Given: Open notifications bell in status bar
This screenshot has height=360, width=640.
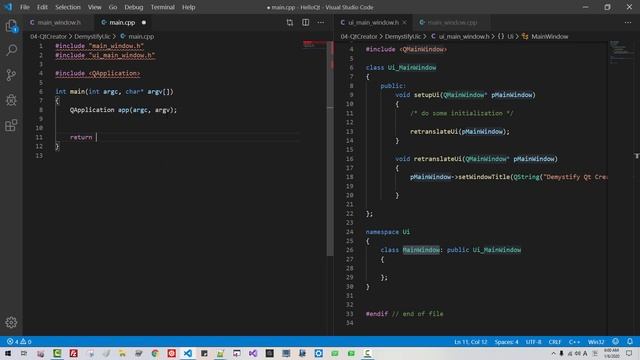Looking at the screenshot, I should pyautogui.click(x=630, y=342).
